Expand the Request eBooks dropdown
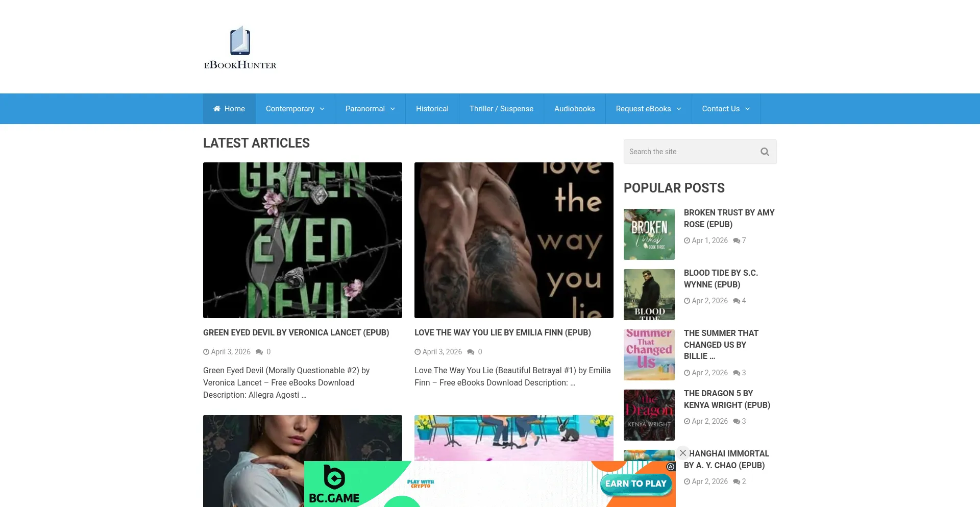 (x=648, y=109)
